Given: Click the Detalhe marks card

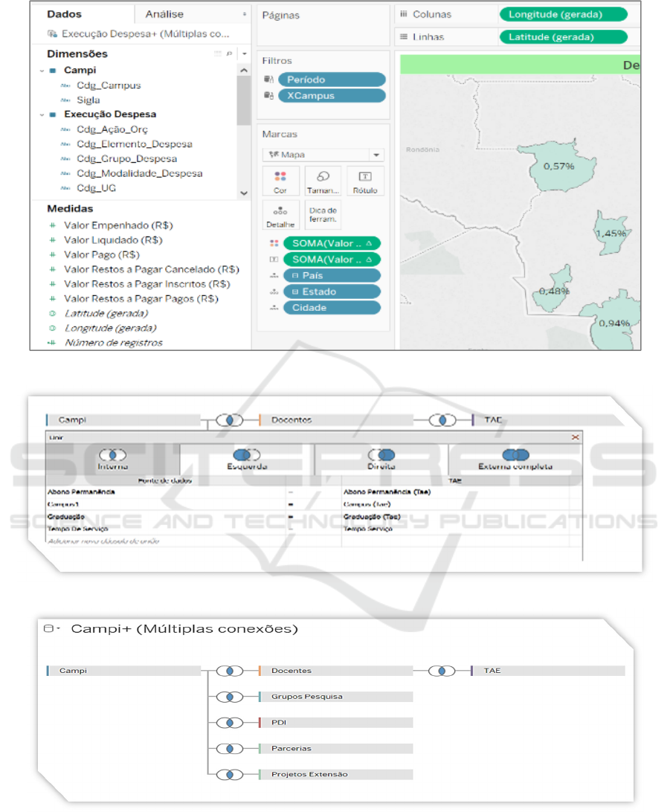Looking at the screenshot, I should pos(280,215).
